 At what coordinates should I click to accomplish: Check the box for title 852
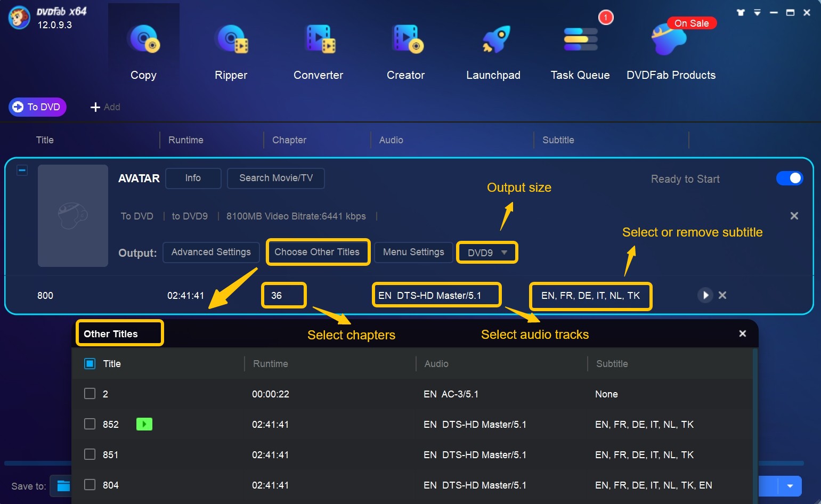90,424
